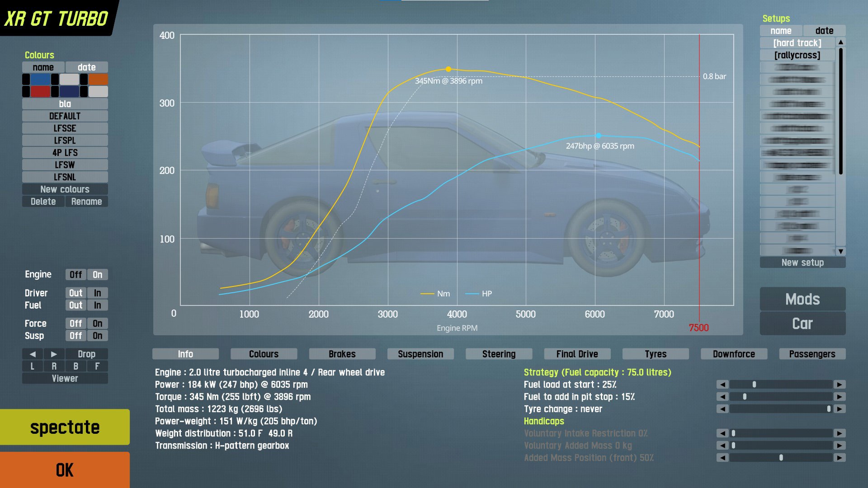The width and height of the screenshot is (868, 488).
Task: Switch to the Final Drive tab
Action: tap(577, 354)
